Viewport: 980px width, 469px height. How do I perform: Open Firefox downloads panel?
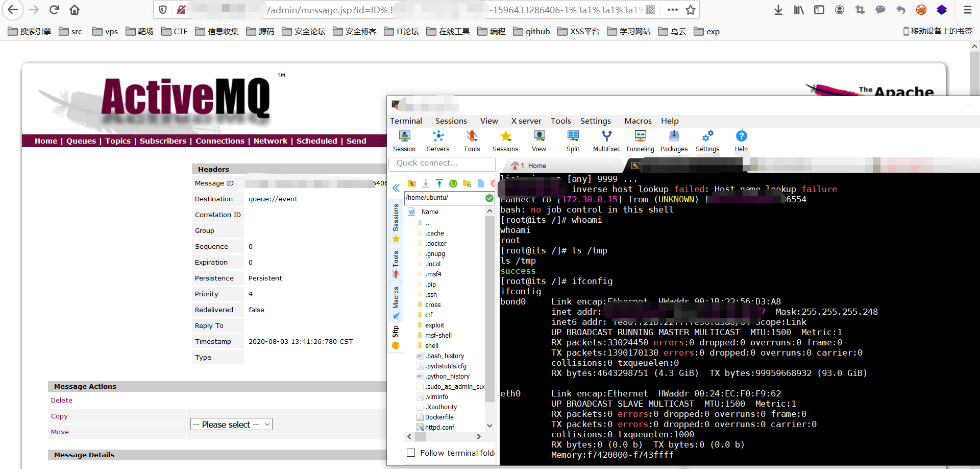[x=778, y=10]
